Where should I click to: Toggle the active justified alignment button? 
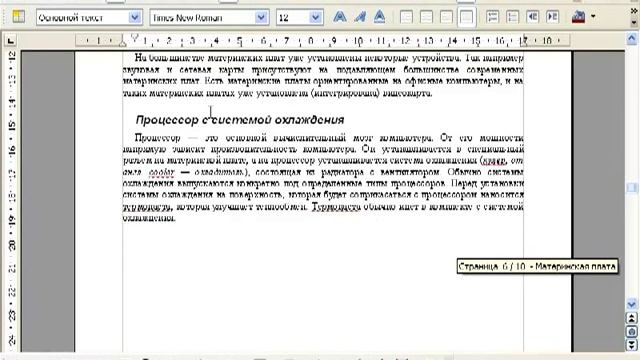tap(467, 17)
